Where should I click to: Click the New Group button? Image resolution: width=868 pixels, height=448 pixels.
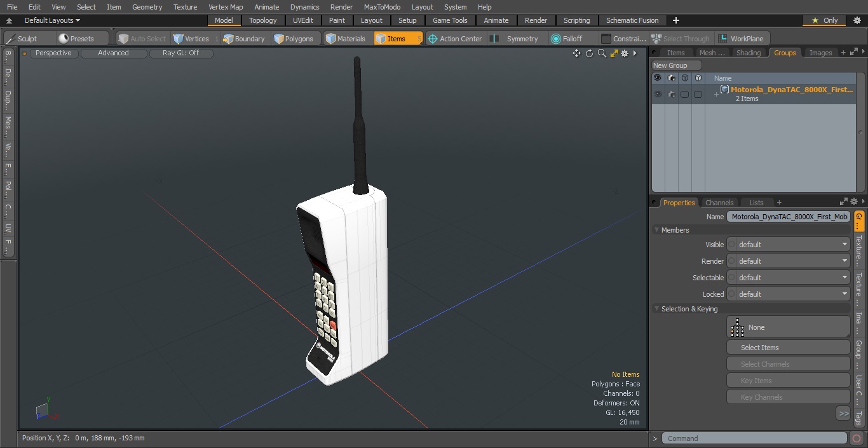[x=677, y=65]
